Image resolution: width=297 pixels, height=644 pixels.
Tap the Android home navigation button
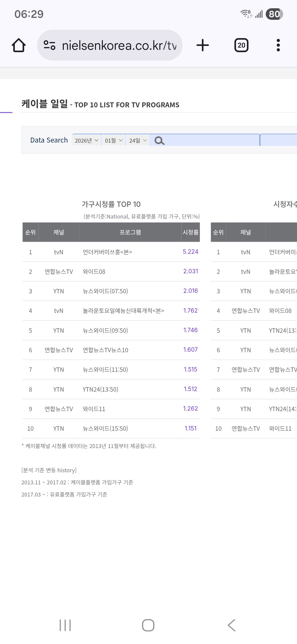click(x=148, y=625)
